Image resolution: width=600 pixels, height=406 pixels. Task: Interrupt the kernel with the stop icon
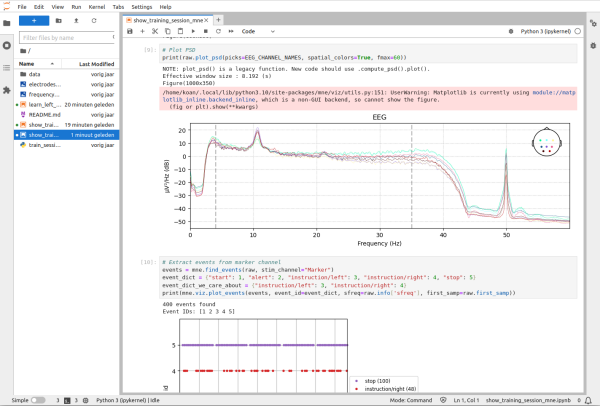click(x=207, y=32)
